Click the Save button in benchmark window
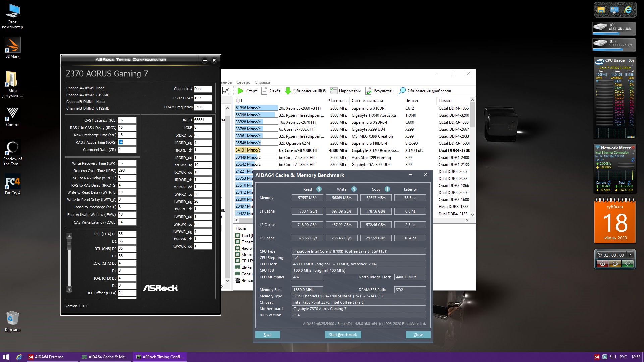The image size is (644, 362). click(267, 335)
